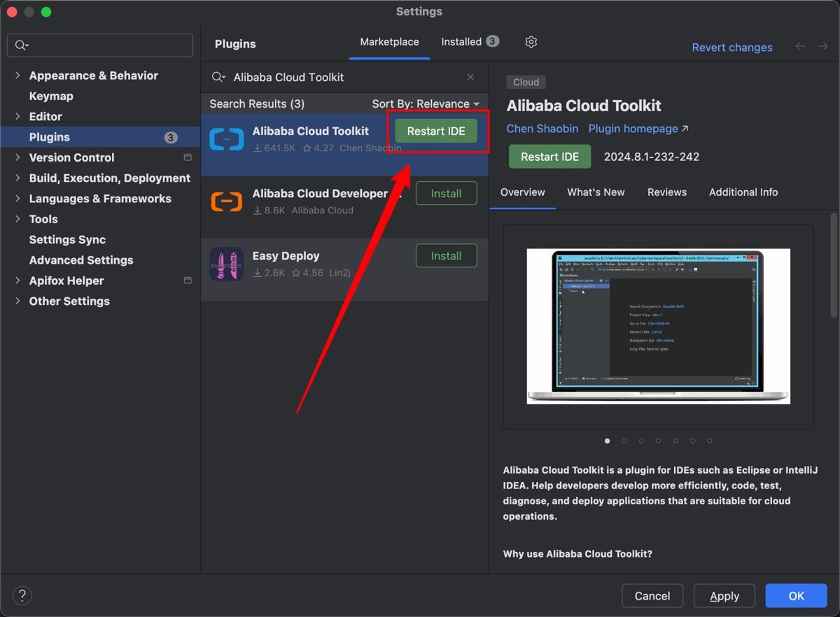
Task: Expand the Version Control tree node
Action: pyautogui.click(x=17, y=157)
